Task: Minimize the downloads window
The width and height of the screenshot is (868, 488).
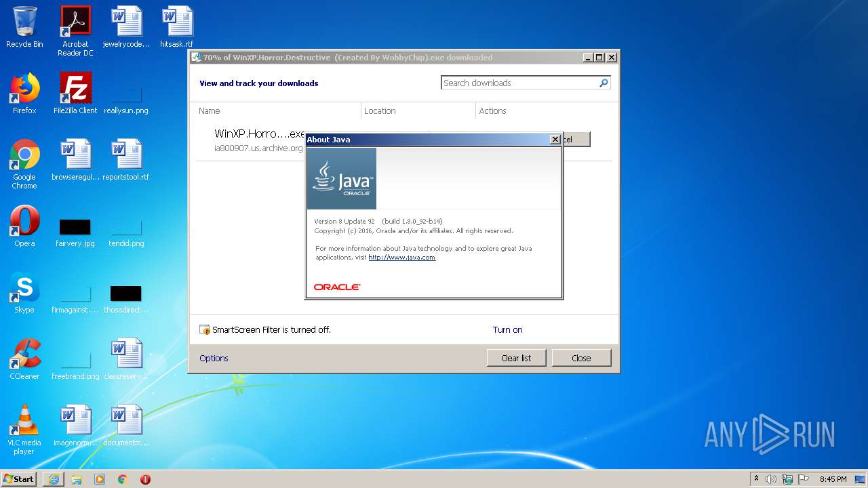Action: pos(587,58)
